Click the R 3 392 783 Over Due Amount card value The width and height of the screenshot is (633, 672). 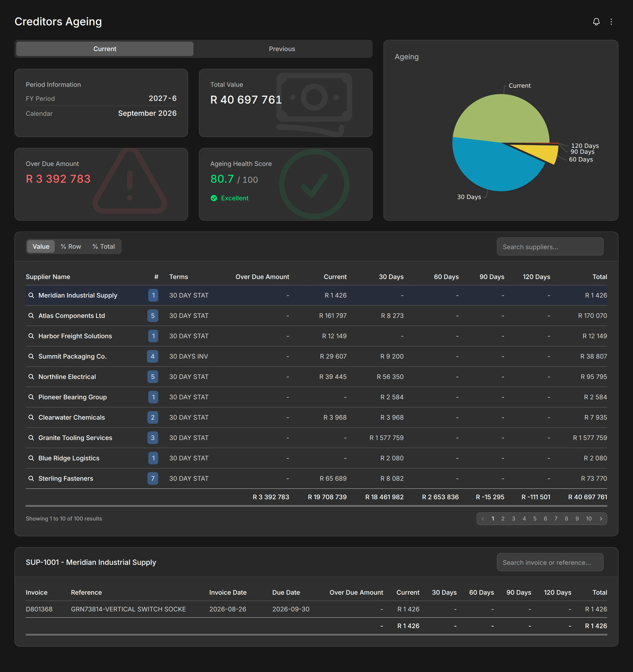pos(58,179)
